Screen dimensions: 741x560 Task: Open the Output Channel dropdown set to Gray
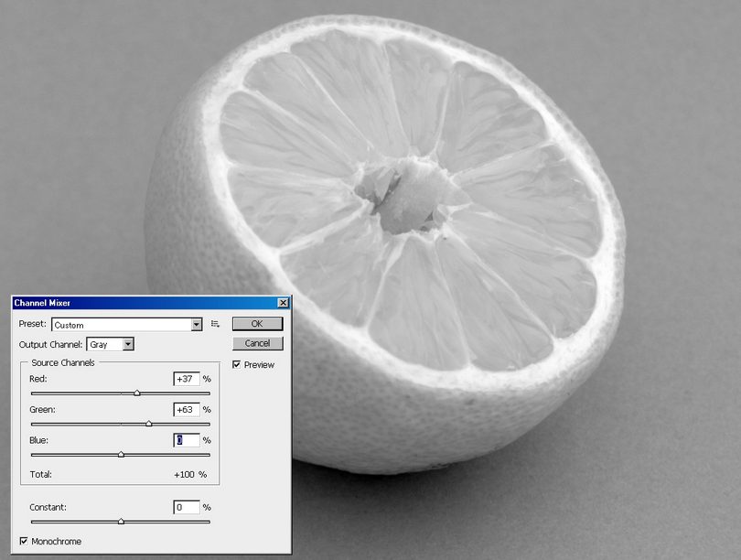click(x=128, y=345)
